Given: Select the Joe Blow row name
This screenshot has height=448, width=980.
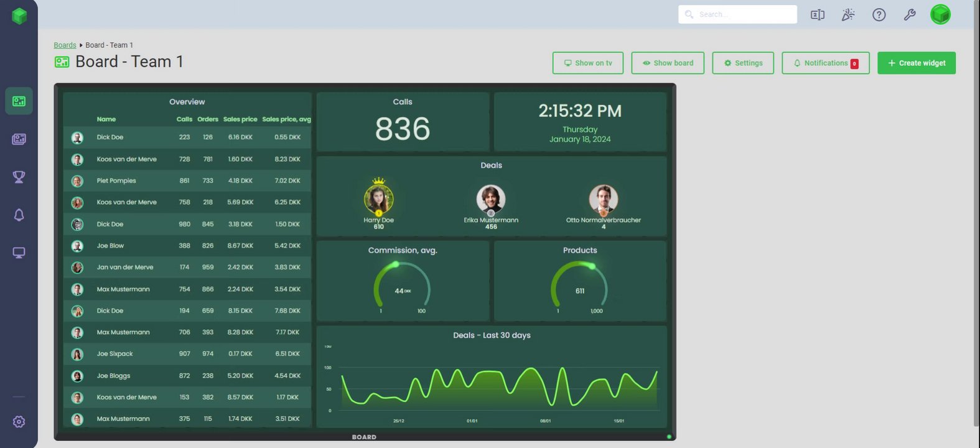Looking at the screenshot, I should click(x=110, y=246).
